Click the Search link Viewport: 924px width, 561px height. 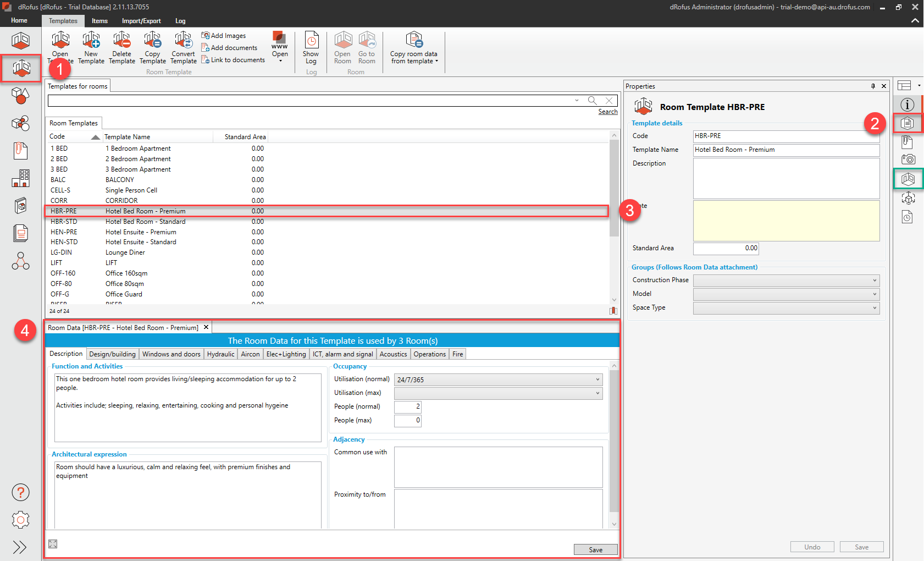pyautogui.click(x=608, y=112)
